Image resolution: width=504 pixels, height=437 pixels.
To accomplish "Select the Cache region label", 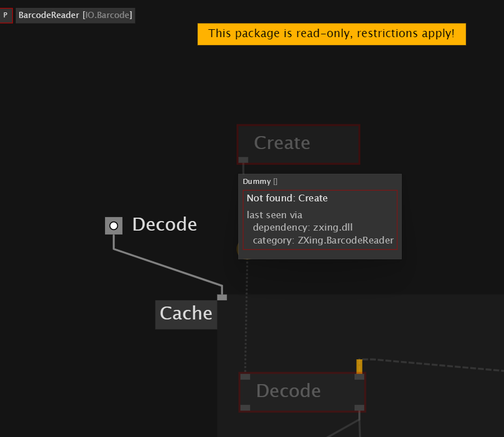I will click(186, 314).
